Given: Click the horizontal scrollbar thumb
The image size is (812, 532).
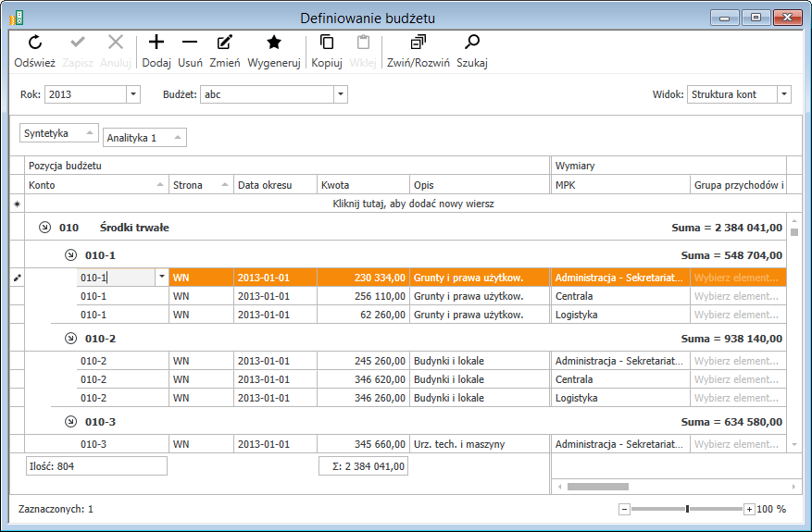Looking at the screenshot, I should tap(598, 487).
